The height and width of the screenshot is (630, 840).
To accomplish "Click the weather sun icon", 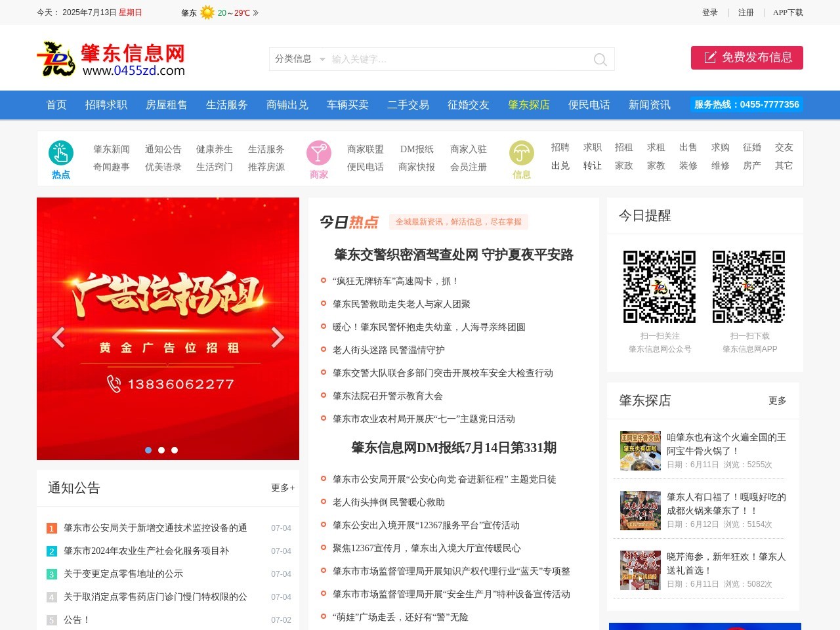I will click(207, 12).
